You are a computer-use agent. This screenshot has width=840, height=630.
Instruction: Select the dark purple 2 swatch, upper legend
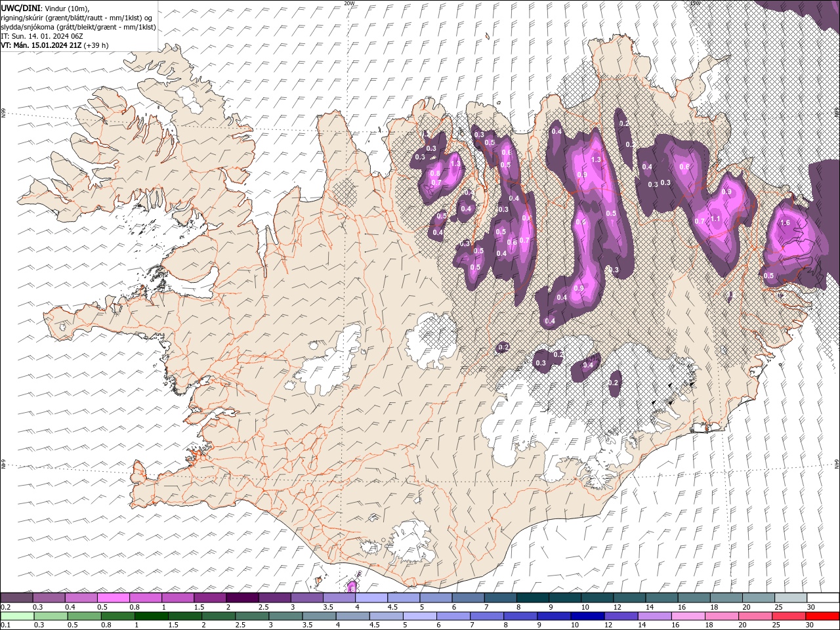click(242, 597)
